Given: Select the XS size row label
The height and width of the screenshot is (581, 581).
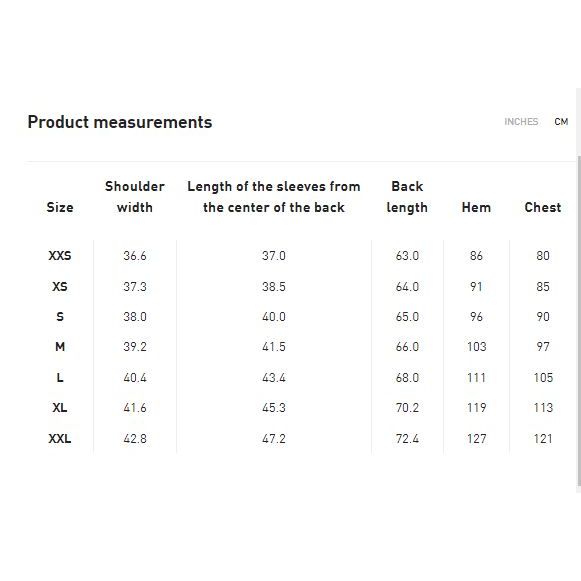Looking at the screenshot, I should pos(60,286).
